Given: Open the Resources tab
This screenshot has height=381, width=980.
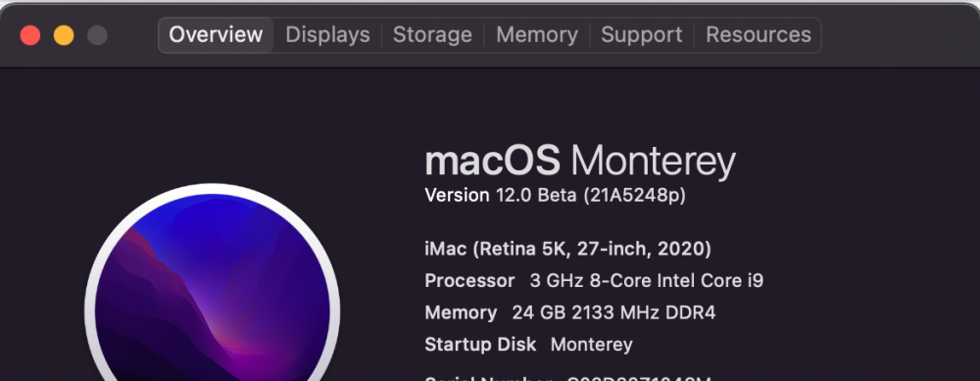Looking at the screenshot, I should pyautogui.click(x=759, y=35).
